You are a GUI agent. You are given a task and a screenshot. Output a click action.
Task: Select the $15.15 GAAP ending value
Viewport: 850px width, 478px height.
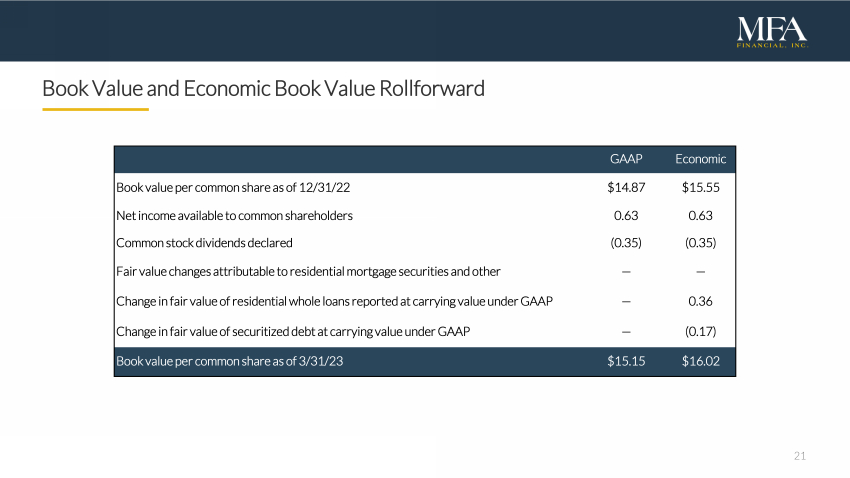pyautogui.click(x=625, y=361)
